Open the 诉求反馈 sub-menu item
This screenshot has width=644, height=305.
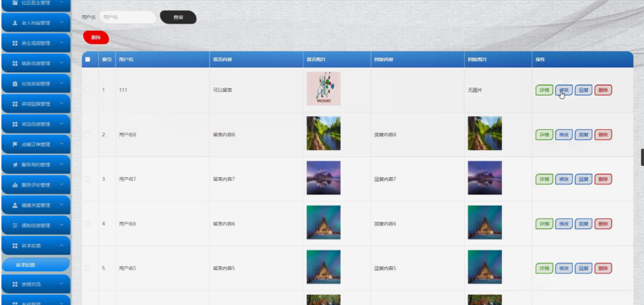point(36,265)
